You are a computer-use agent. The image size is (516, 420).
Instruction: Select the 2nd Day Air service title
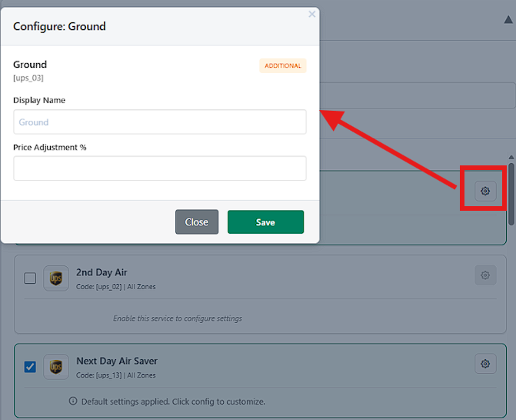point(102,272)
